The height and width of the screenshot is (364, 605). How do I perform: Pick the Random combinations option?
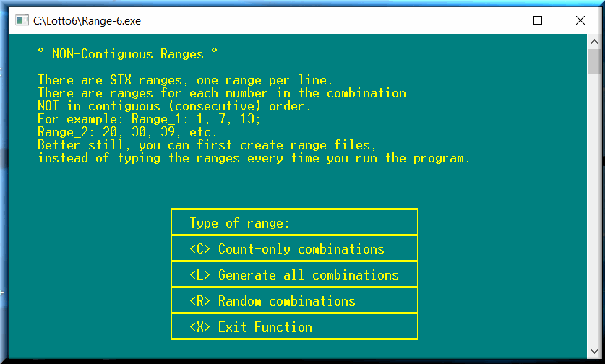[294, 300]
